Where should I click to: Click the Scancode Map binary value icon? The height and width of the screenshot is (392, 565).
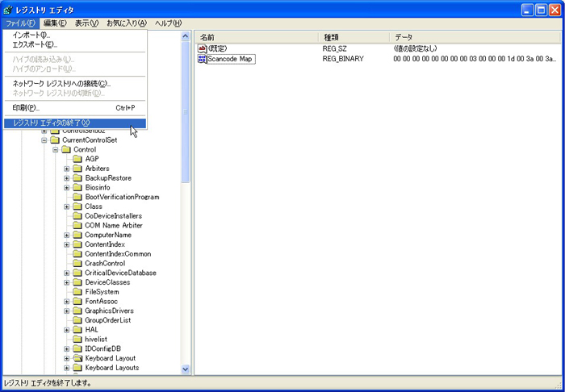202,59
